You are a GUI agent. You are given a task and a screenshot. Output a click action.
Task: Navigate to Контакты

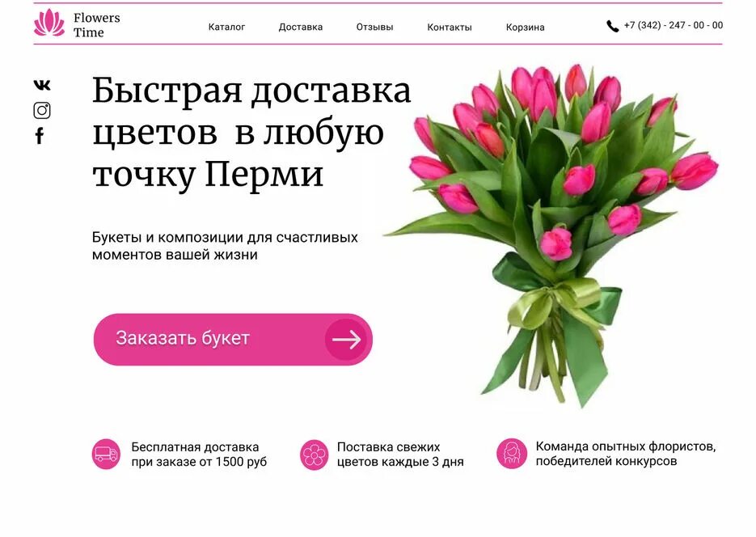coord(450,27)
